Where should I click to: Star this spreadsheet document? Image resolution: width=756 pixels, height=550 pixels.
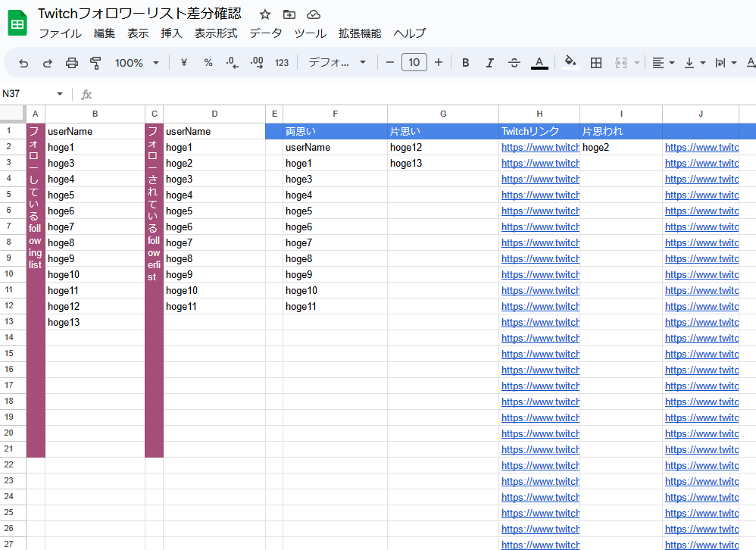[264, 14]
